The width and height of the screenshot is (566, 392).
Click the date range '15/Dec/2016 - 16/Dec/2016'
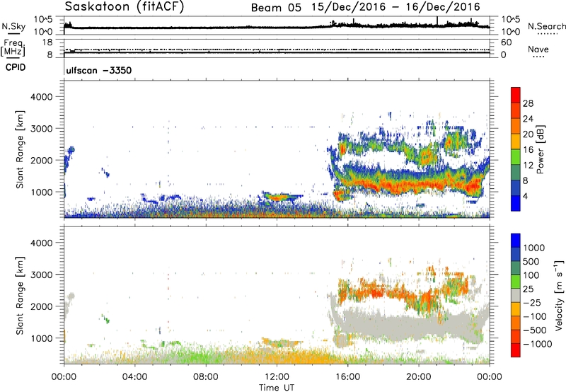click(x=396, y=7)
